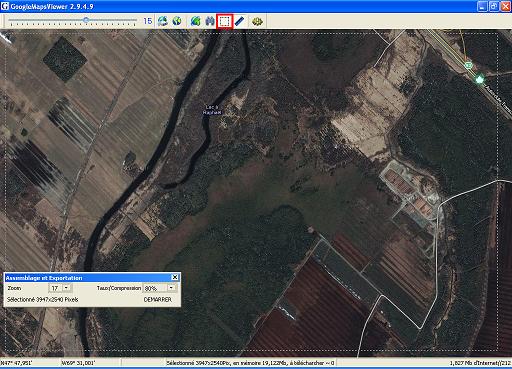Expand the Zoom dropdown showing 17

[66, 288]
